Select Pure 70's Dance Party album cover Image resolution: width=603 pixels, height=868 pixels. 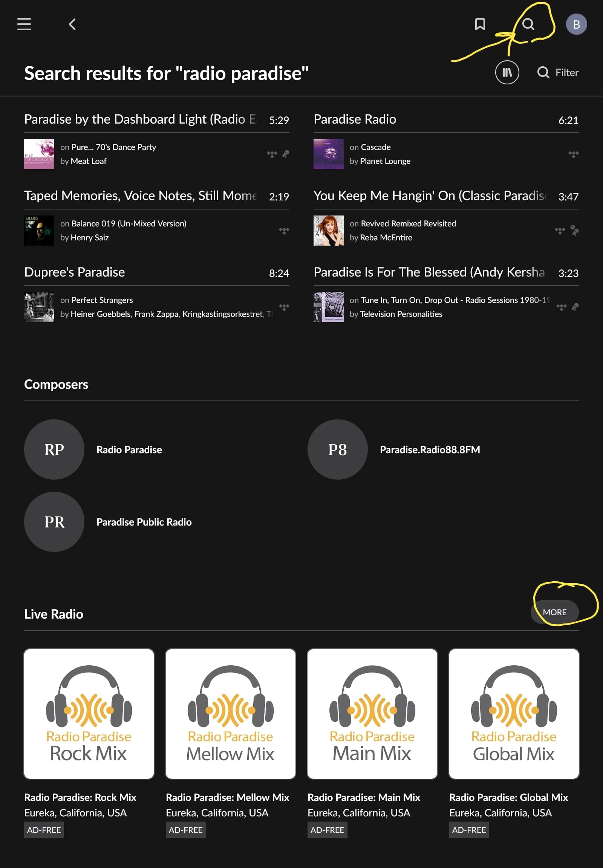[39, 154]
